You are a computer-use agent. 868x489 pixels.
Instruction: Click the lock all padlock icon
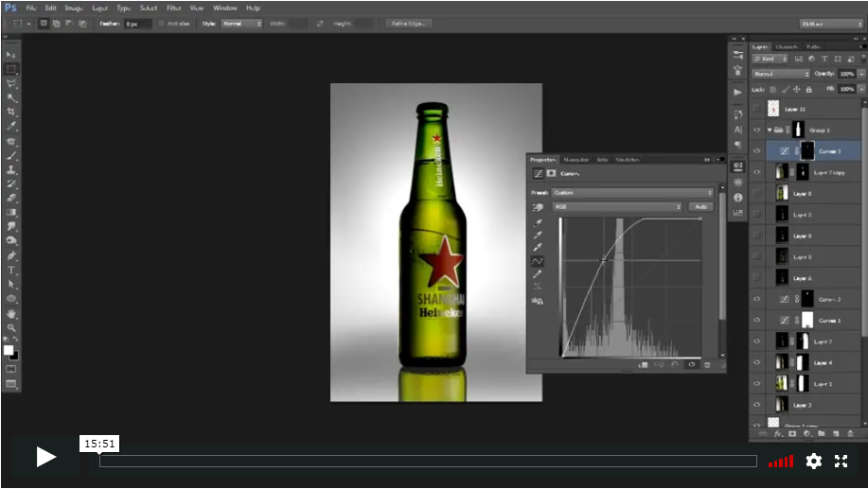click(x=808, y=89)
